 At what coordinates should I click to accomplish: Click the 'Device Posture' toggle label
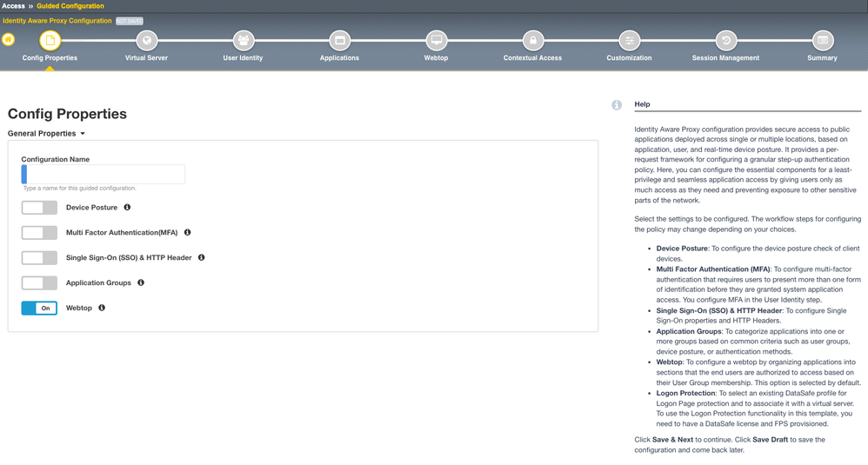tap(92, 208)
